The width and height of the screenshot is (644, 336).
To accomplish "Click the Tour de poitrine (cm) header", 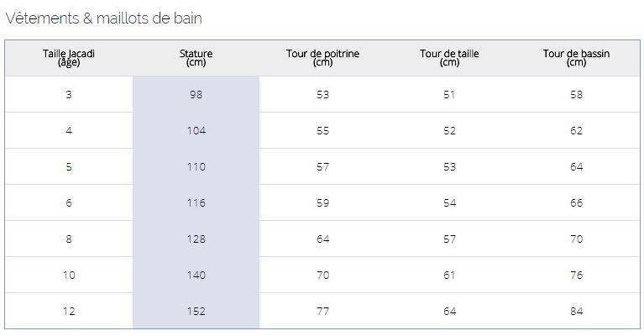I will (x=322, y=57).
